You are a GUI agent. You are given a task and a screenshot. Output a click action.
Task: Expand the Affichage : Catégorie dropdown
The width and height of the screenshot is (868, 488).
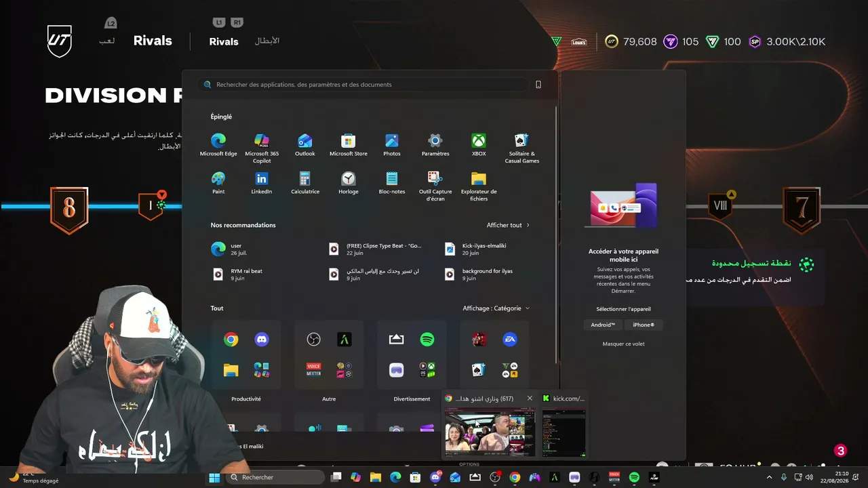click(496, 308)
